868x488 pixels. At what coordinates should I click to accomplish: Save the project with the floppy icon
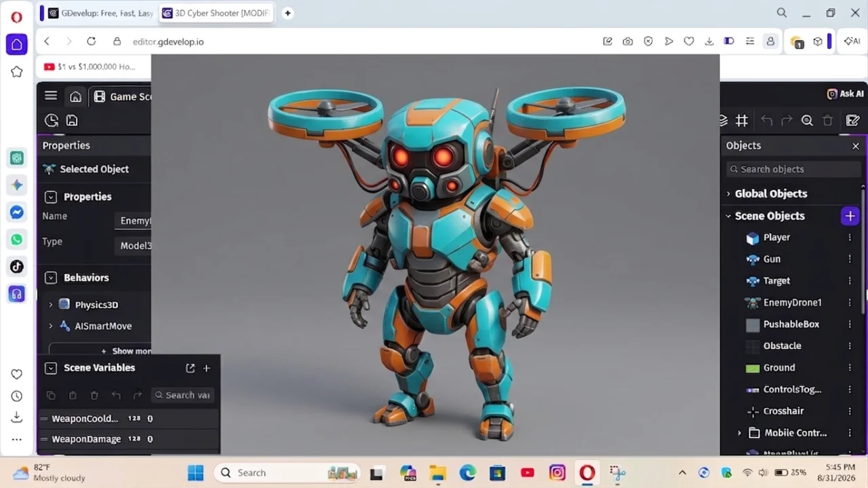tap(72, 120)
